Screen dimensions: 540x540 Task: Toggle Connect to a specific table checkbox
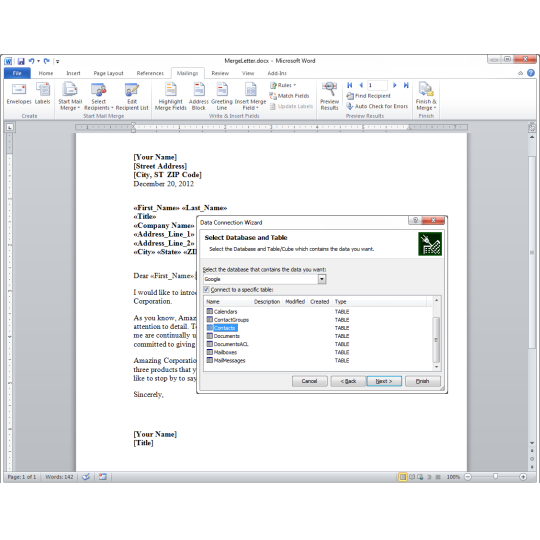point(206,289)
